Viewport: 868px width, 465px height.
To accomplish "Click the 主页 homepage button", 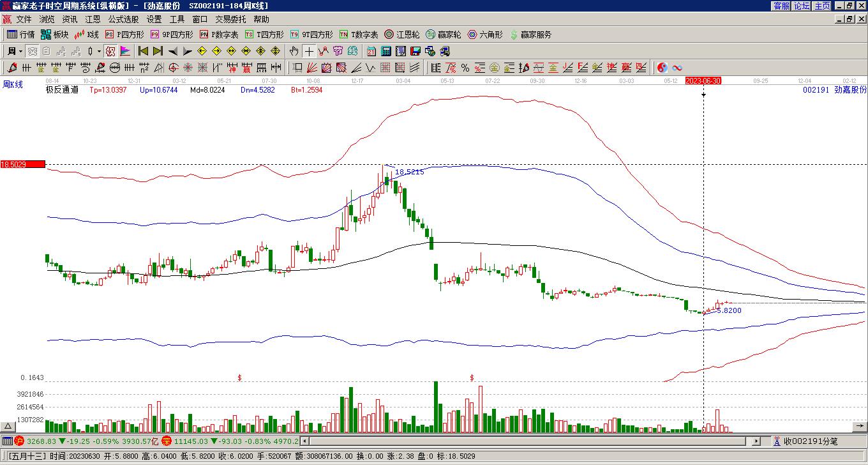I will pyautogui.click(x=822, y=6).
